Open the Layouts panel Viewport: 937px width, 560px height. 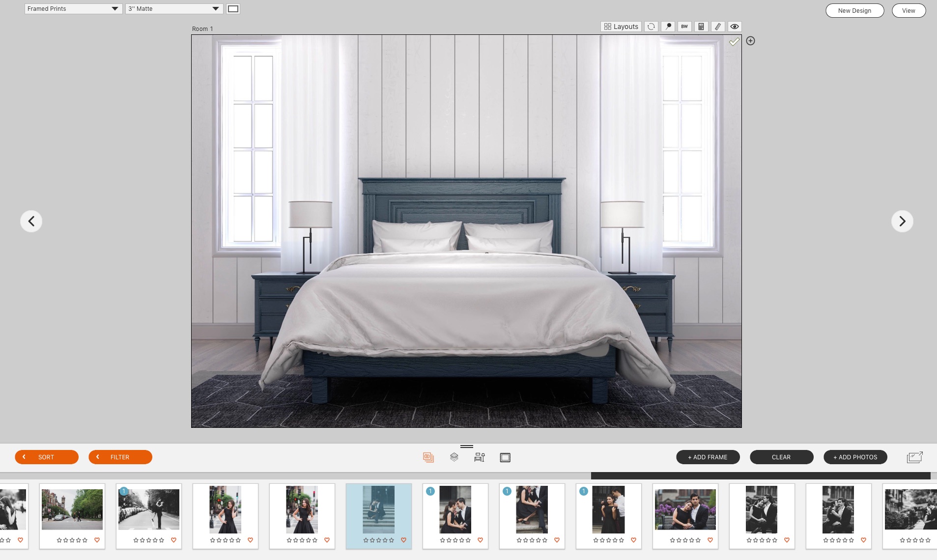click(621, 27)
